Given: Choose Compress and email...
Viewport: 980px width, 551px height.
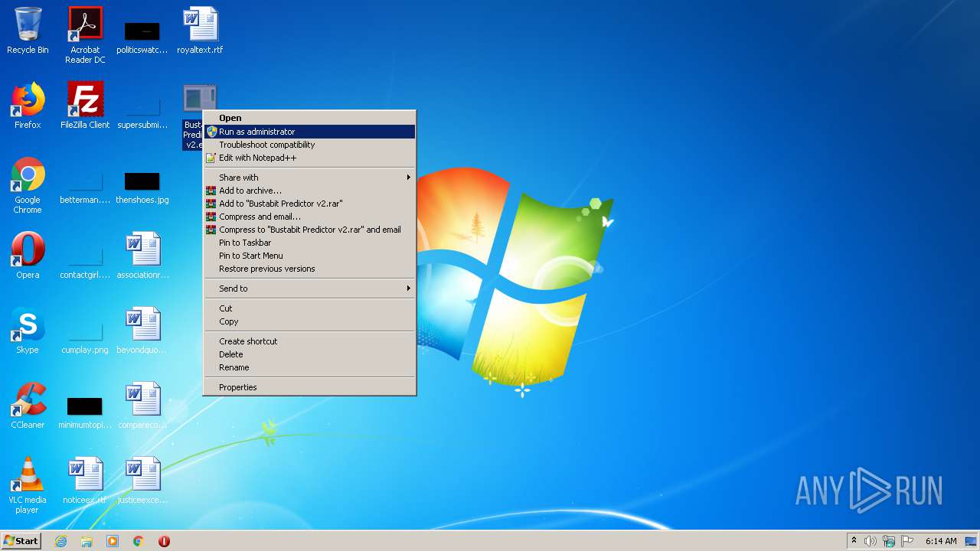Looking at the screenshot, I should [x=309, y=217].
